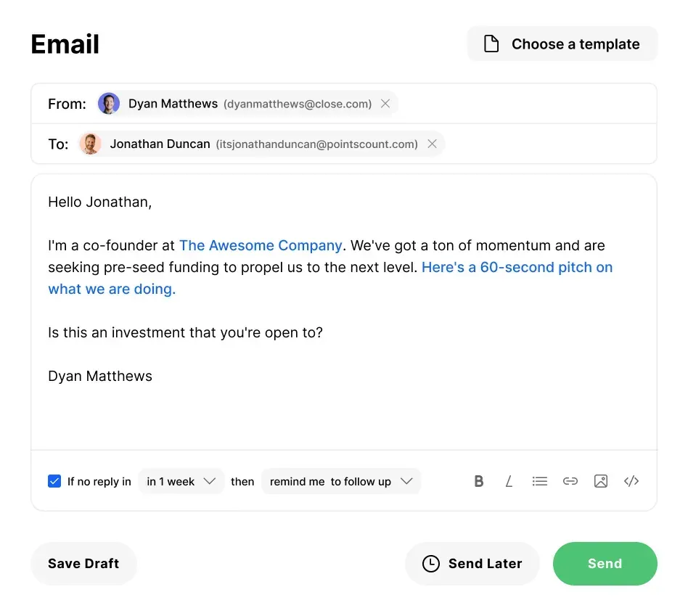Click the template document icon beside Choose a template
Screen dimensions: 688x616
[x=491, y=44]
